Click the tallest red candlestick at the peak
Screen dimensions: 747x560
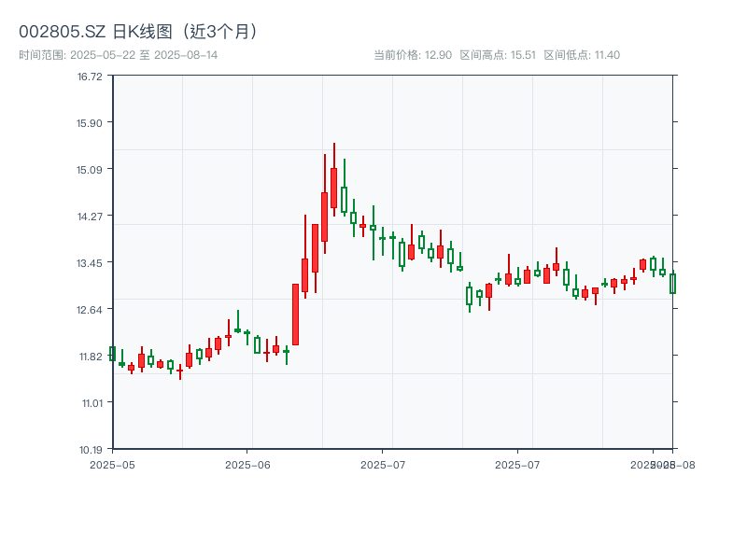[333, 188]
